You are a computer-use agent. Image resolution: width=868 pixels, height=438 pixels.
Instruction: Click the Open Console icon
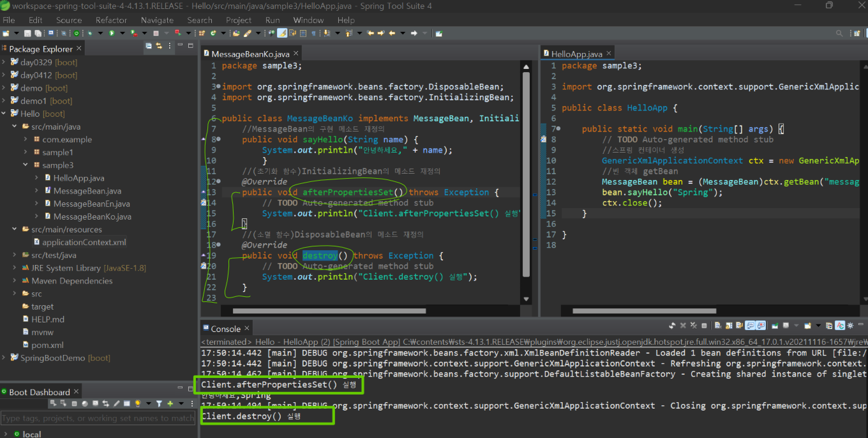coord(807,326)
